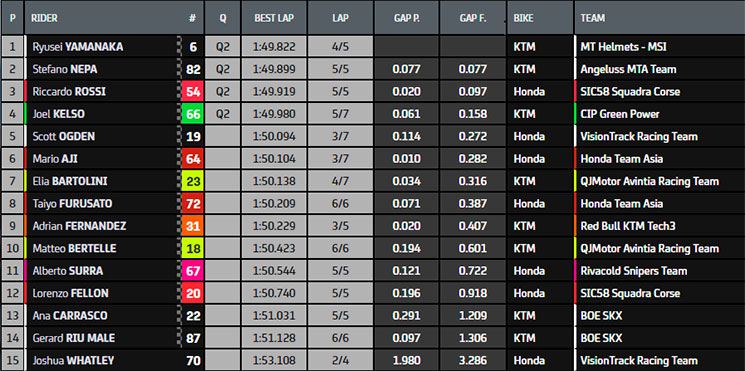Click the Red Bull KTM Tech3 team name

pyautogui.click(x=628, y=226)
